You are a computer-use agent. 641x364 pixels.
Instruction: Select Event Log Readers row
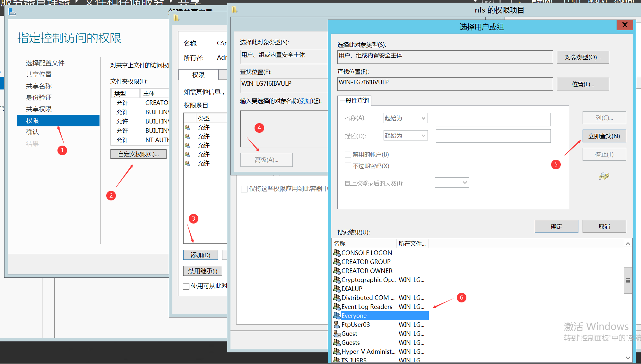click(x=381, y=307)
